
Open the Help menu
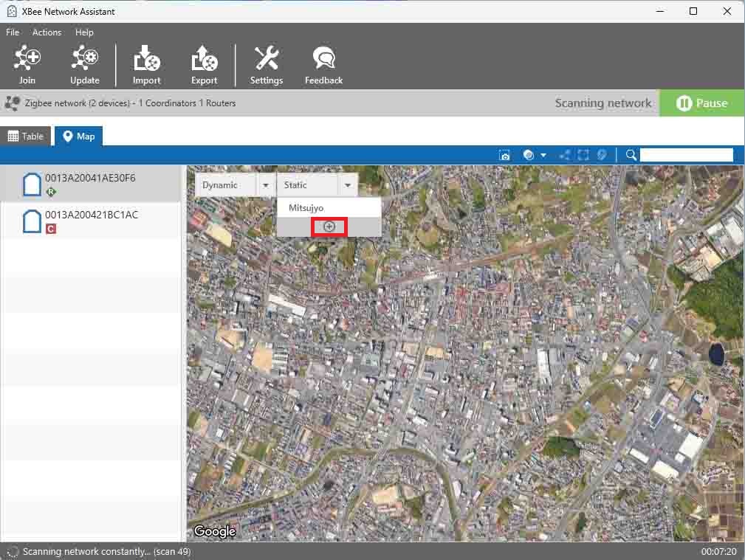click(x=84, y=32)
